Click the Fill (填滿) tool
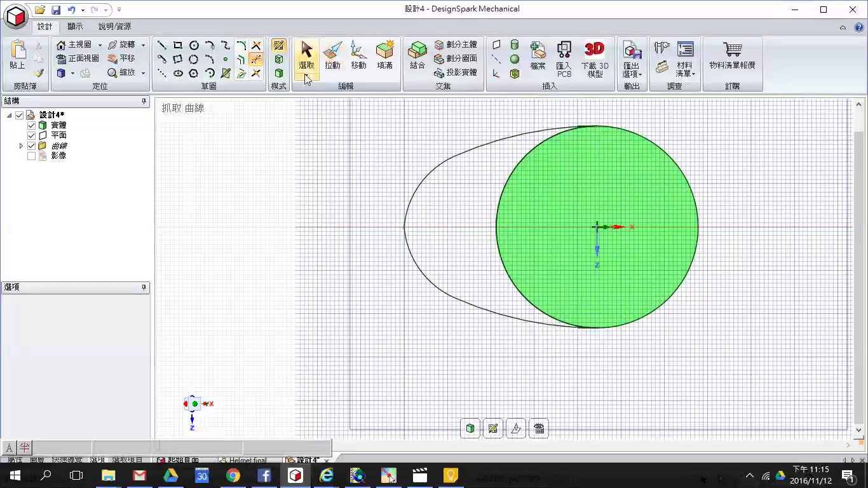The height and width of the screenshot is (488, 868). pyautogui.click(x=384, y=55)
